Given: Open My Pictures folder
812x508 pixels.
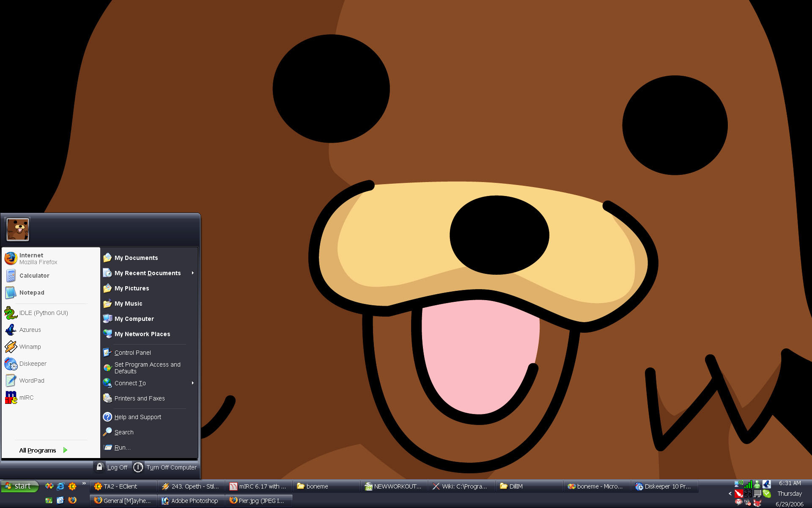Looking at the screenshot, I should pyautogui.click(x=149, y=288).
